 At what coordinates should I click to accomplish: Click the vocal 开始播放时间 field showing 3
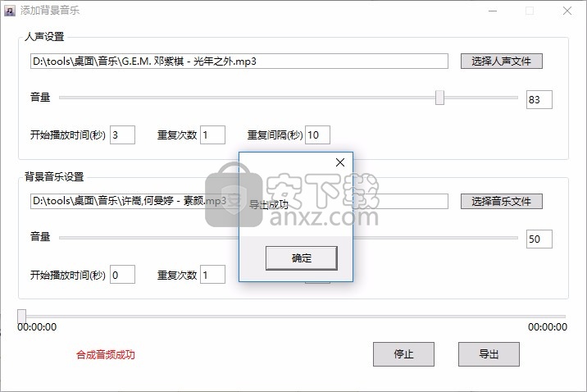point(122,134)
